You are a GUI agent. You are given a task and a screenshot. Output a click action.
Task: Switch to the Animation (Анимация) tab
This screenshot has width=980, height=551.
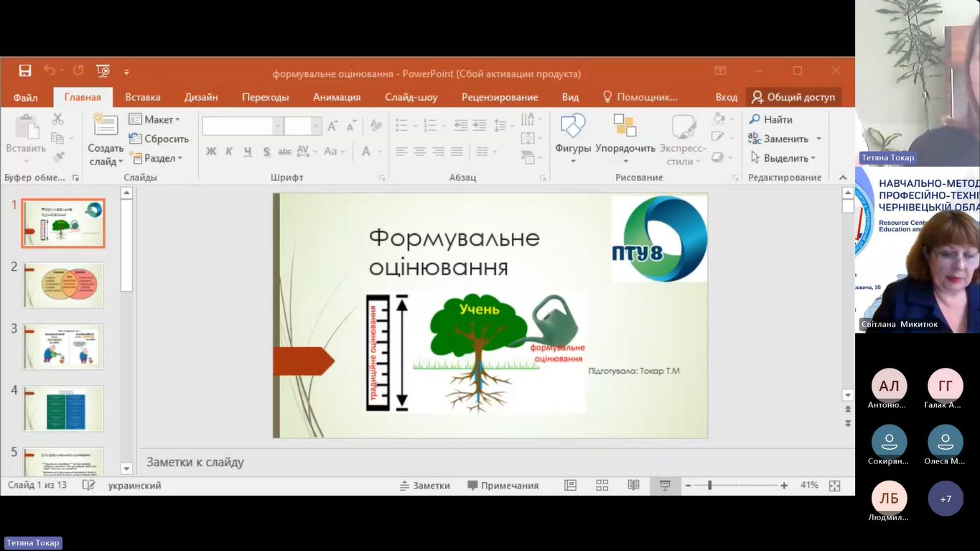tap(337, 97)
